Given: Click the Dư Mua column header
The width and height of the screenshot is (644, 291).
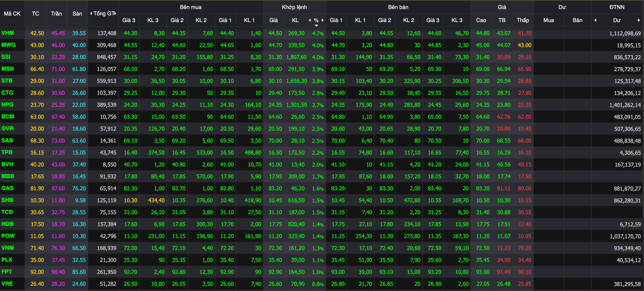Looking at the screenshot, I should coord(549,20).
